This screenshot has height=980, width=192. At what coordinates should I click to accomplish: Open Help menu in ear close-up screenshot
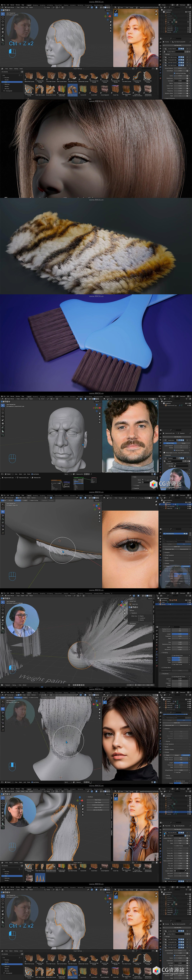pos(23,789)
